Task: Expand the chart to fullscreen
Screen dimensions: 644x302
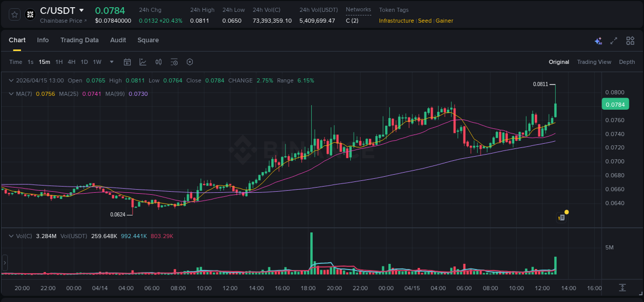Action: 613,40
